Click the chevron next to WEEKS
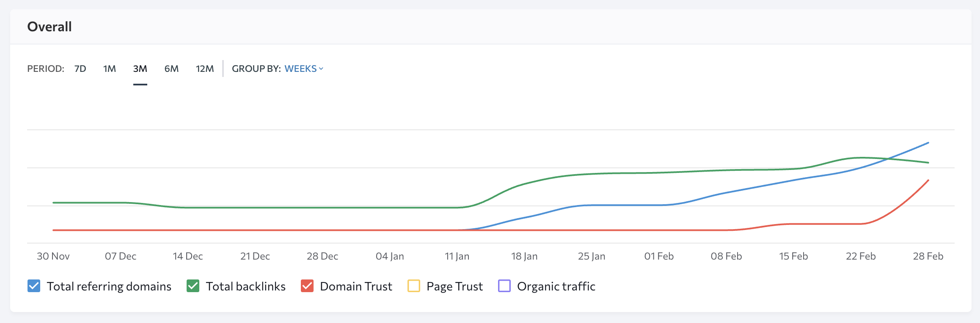This screenshot has width=980, height=323. point(321,68)
